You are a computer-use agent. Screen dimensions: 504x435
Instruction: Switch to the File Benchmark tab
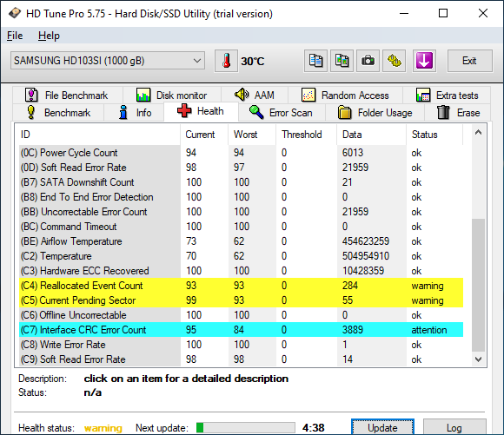[68, 96]
